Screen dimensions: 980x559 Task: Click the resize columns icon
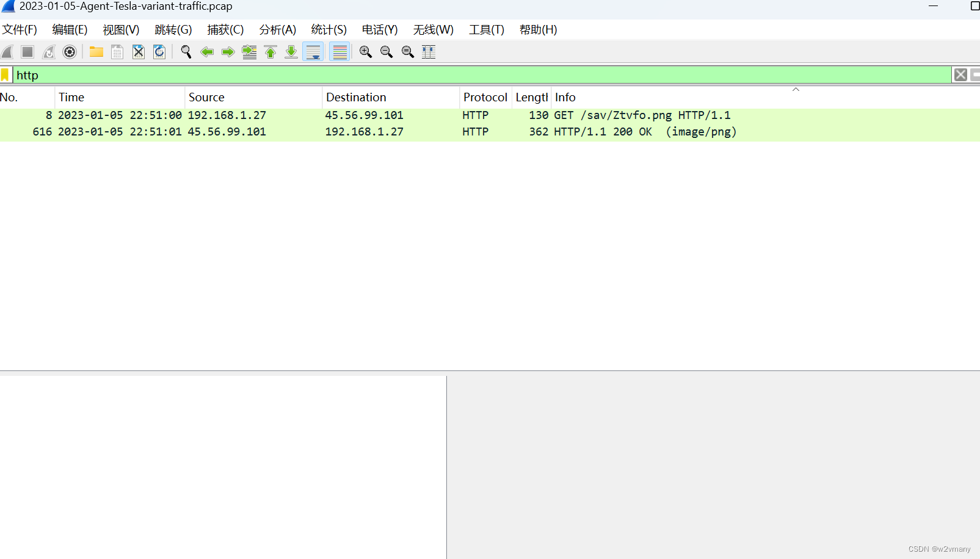coord(429,52)
